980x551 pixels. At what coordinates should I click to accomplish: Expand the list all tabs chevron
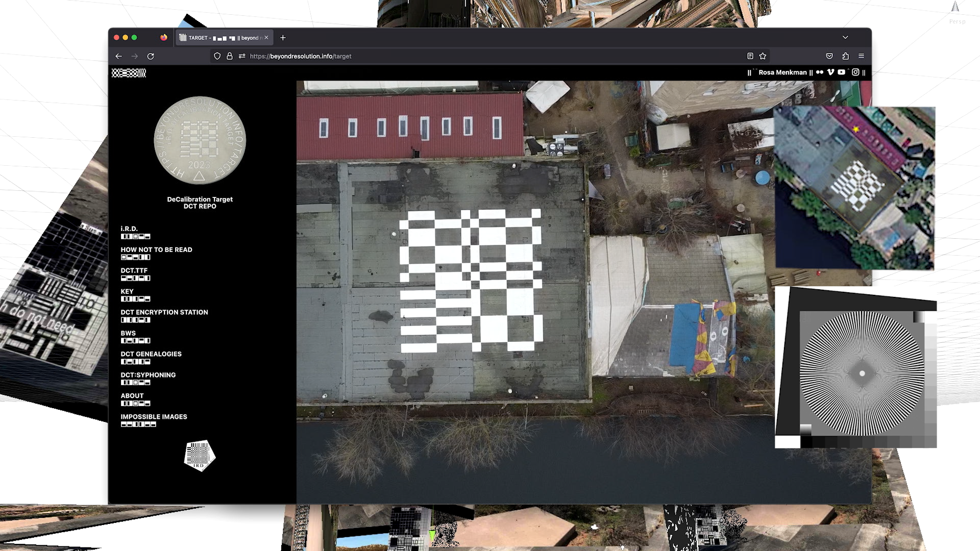click(x=845, y=37)
